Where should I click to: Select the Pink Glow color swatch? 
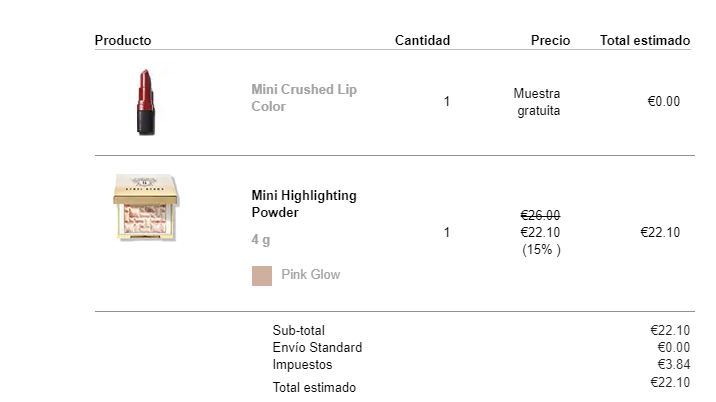click(x=262, y=276)
